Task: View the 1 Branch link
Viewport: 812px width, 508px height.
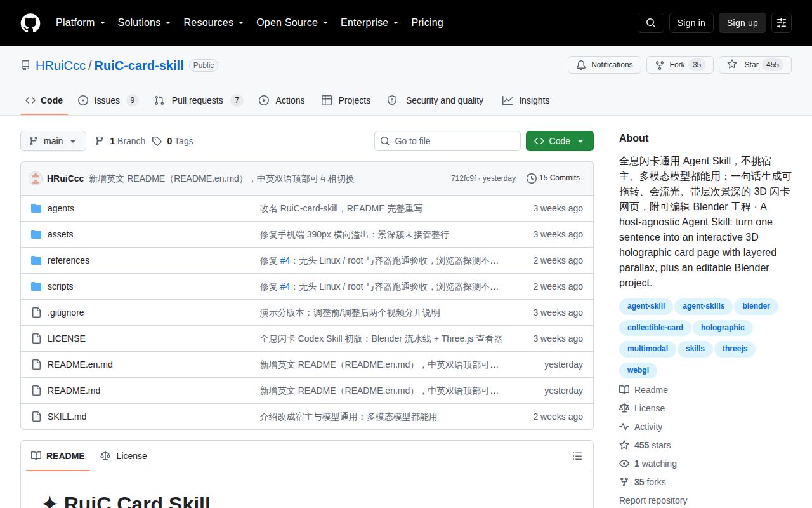Action: point(120,141)
